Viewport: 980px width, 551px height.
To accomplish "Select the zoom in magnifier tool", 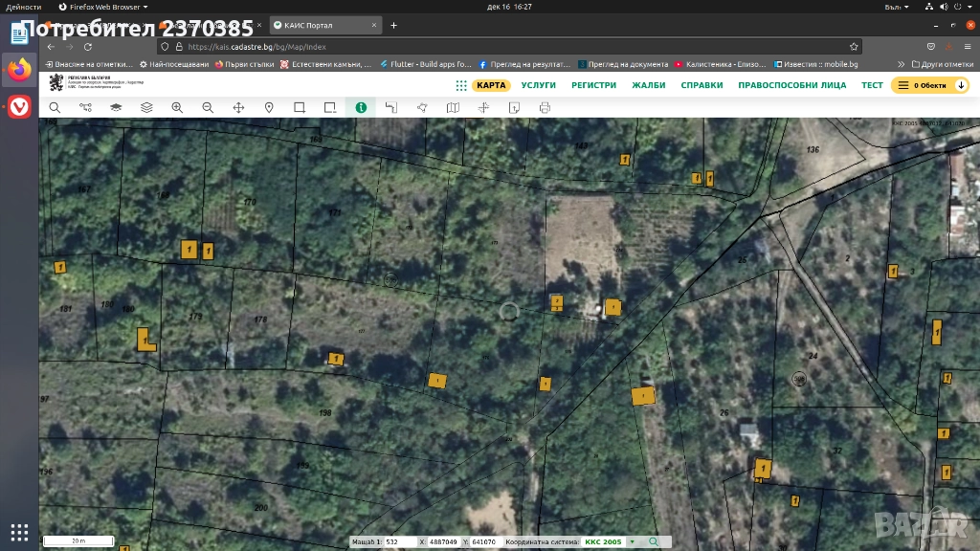I will point(177,108).
